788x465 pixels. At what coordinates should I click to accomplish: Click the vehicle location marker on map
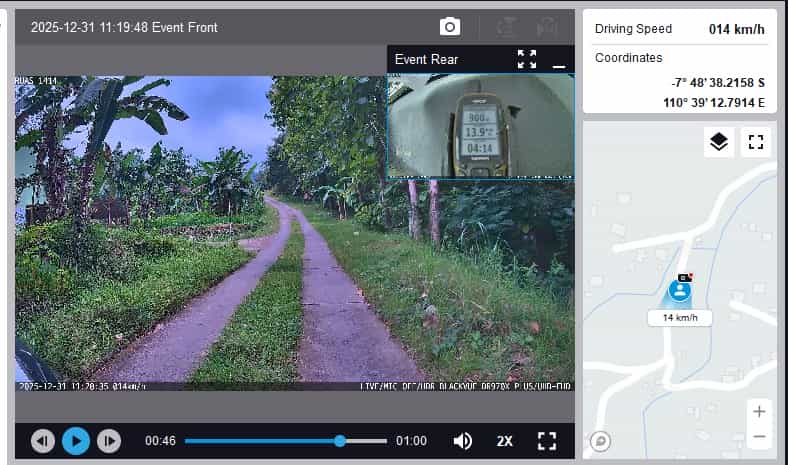coord(680,291)
